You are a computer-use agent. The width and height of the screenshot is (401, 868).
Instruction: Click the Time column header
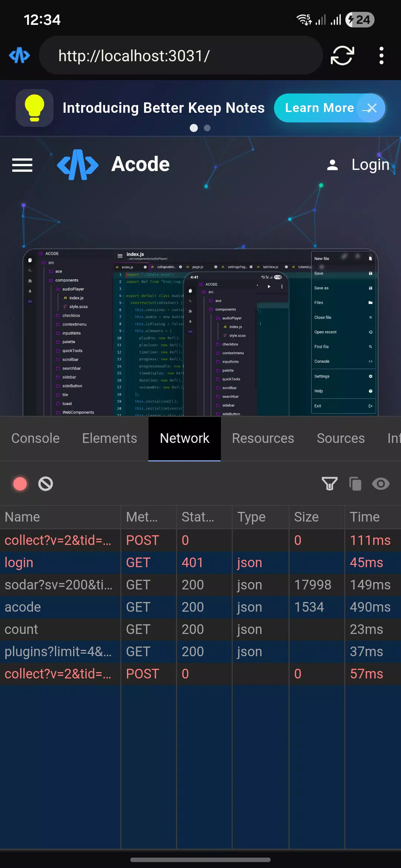373,517
